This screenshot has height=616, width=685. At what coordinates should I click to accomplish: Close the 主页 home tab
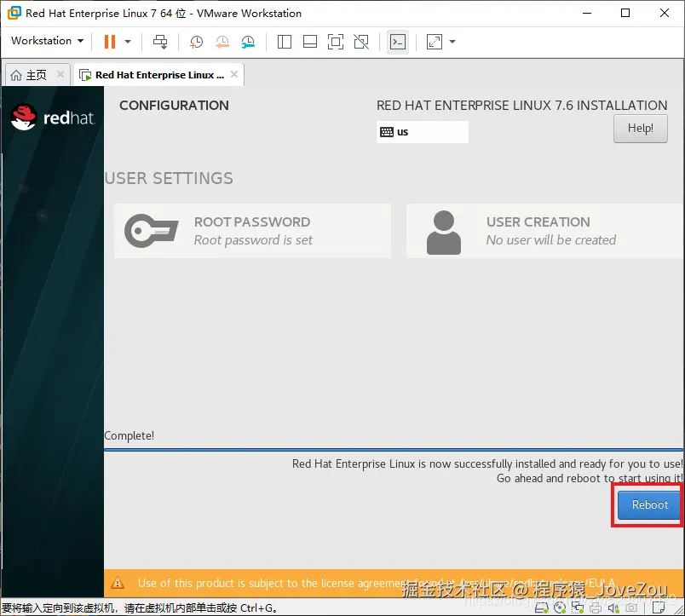pos(60,74)
